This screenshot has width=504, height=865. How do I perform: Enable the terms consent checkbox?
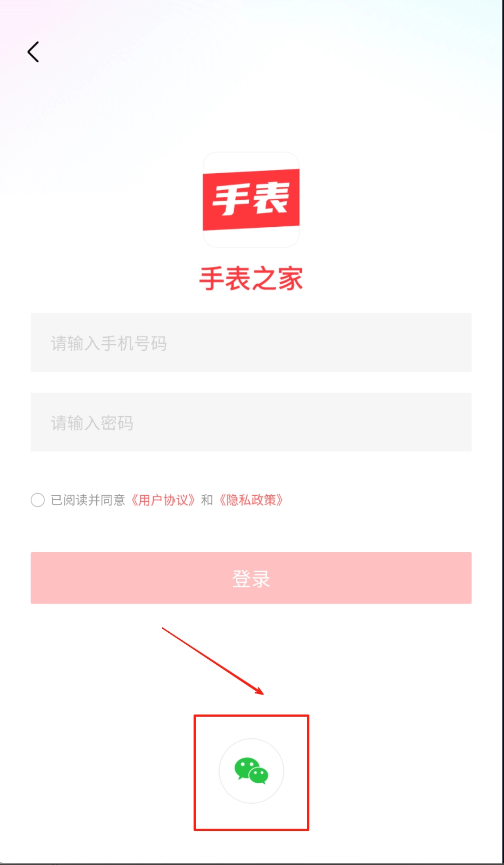pos(37,500)
